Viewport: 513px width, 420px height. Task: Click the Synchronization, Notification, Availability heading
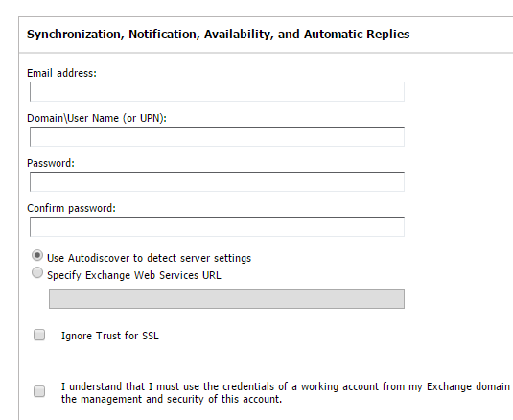click(219, 35)
